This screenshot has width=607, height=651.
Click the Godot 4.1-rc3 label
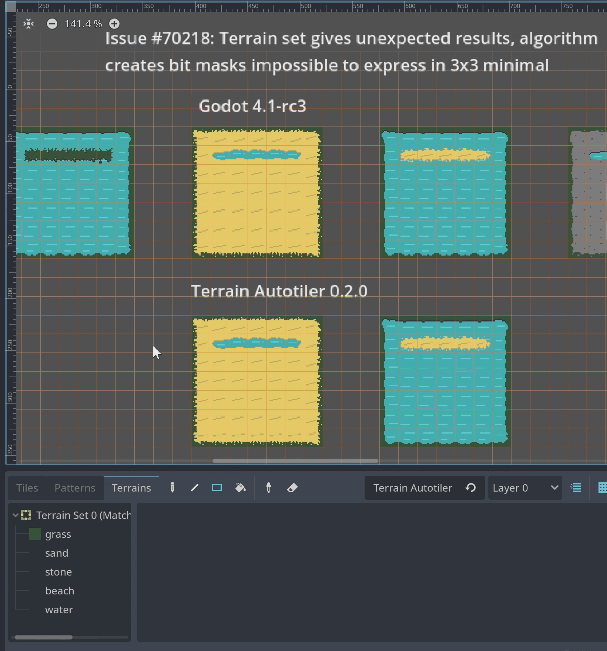252,106
